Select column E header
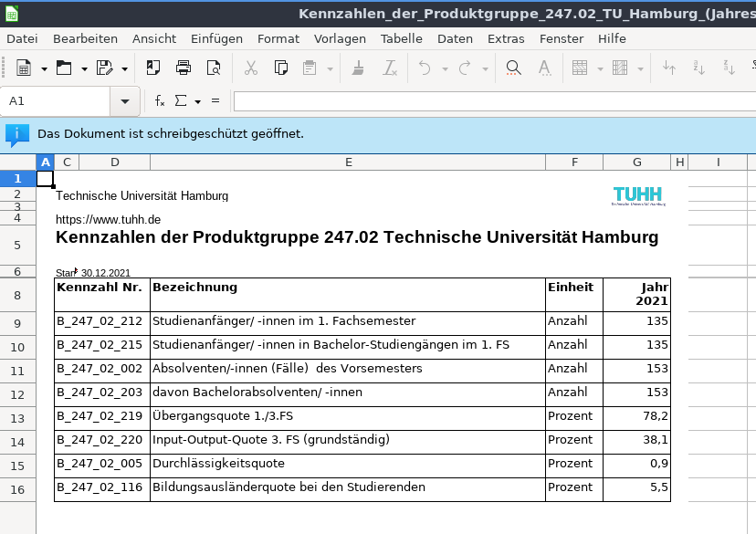Screen dimensions: 756x534 coord(348,162)
